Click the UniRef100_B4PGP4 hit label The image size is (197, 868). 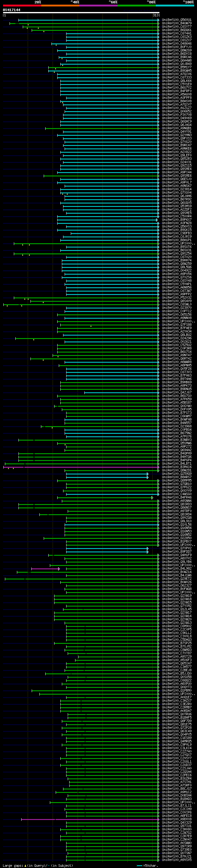pyautogui.click(x=177, y=460)
